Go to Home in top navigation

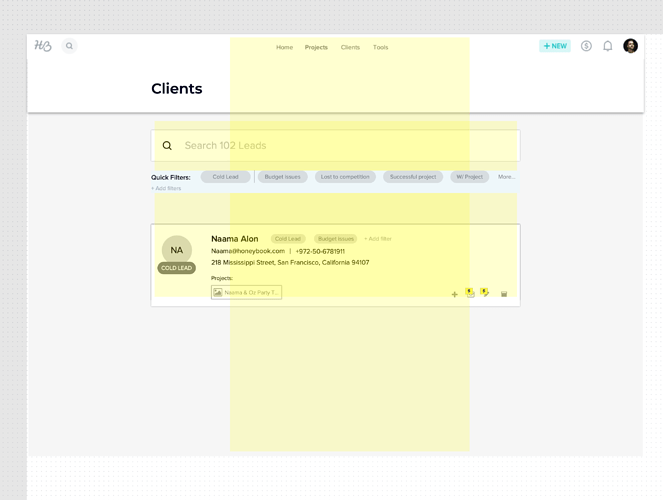285,47
